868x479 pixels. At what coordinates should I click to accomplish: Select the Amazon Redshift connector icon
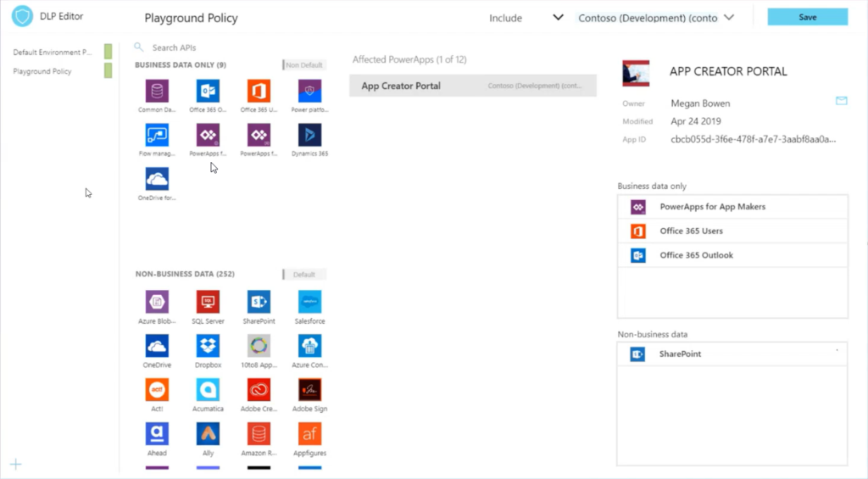pyautogui.click(x=259, y=433)
